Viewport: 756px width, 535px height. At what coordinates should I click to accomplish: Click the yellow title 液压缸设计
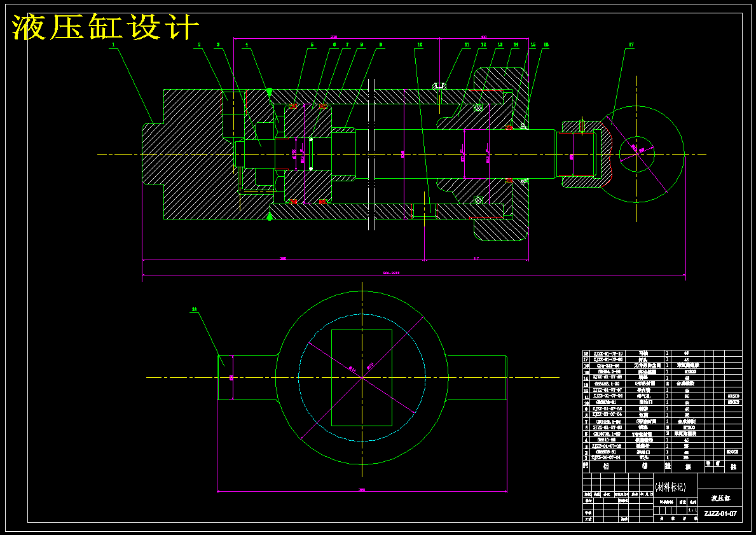click(x=105, y=27)
